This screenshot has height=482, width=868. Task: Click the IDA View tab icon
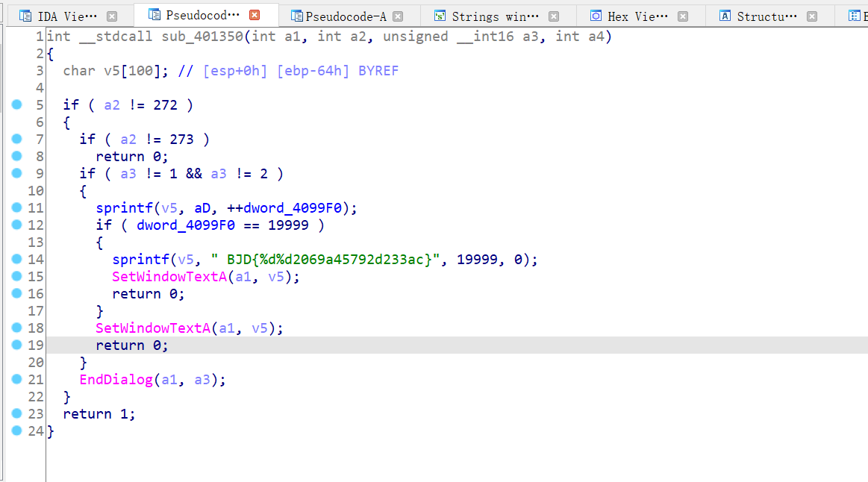click(25, 16)
